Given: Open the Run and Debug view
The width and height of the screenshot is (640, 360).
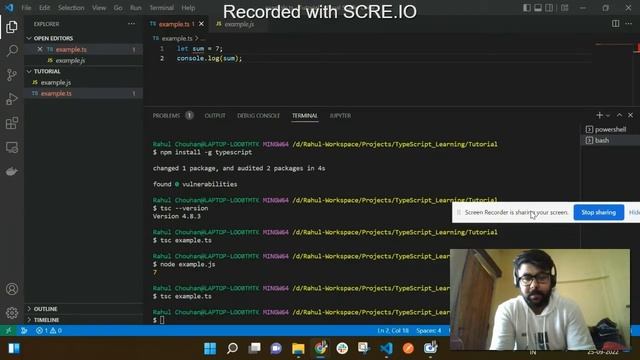Looking at the screenshot, I should (12, 99).
